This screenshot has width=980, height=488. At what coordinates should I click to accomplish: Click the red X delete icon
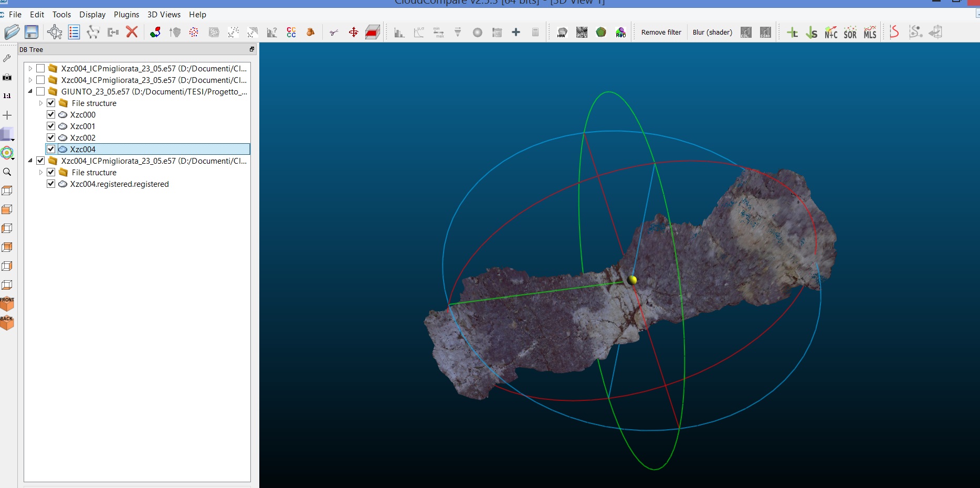(x=132, y=32)
